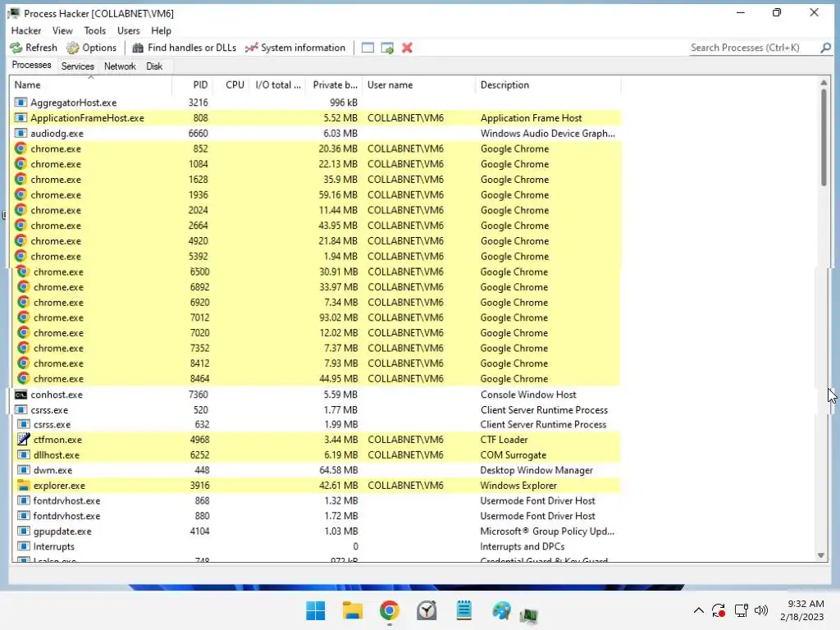Open the Hacker menu

click(x=26, y=30)
